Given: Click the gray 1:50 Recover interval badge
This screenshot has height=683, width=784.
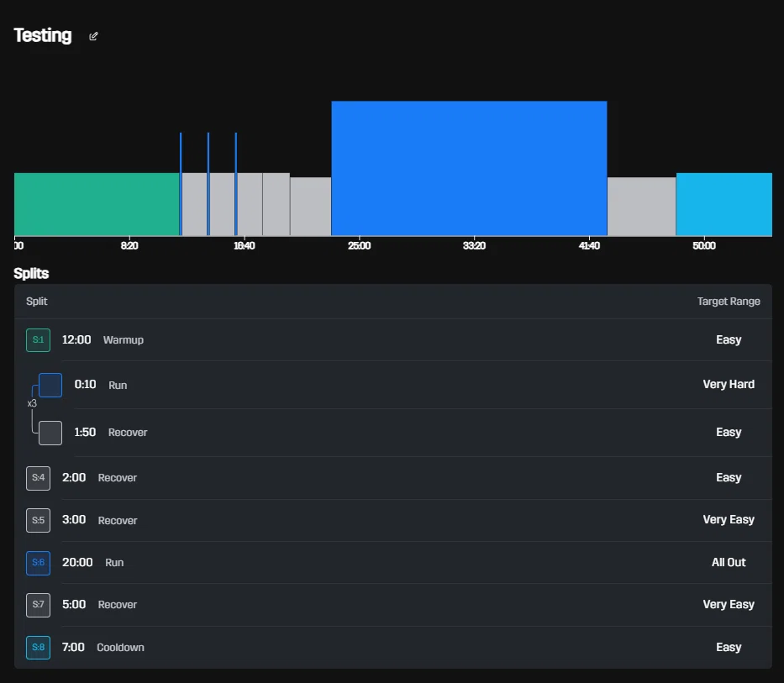Looking at the screenshot, I should [50, 433].
